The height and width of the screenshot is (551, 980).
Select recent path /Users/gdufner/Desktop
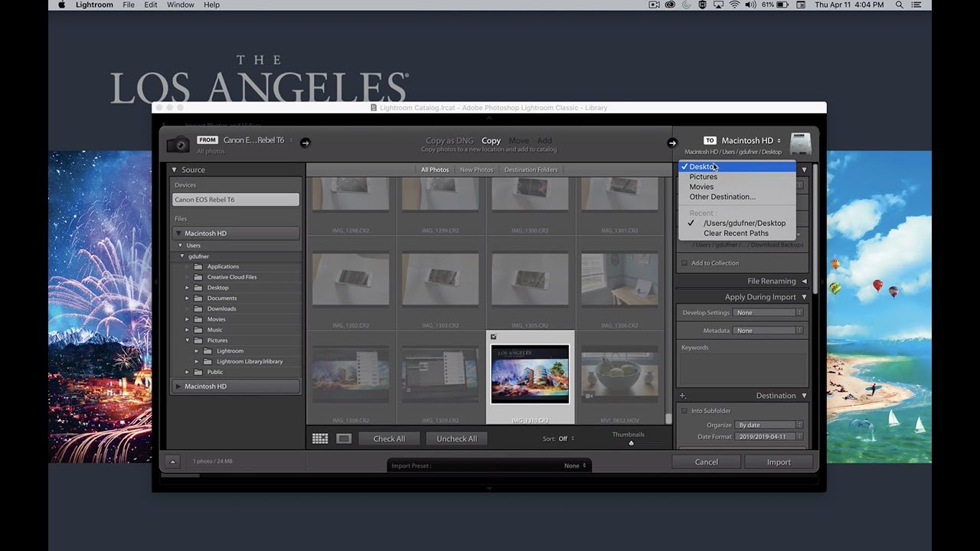(737, 223)
